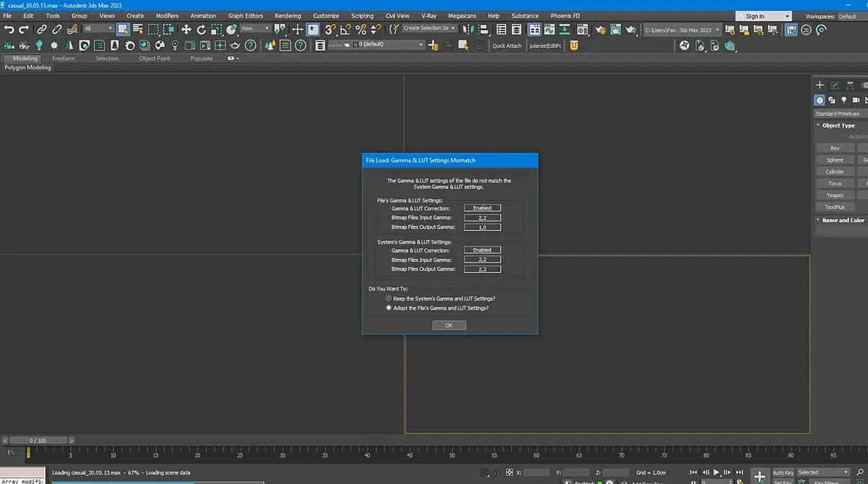This screenshot has height=484, width=868.
Task: Toggle the Angle Snap icon
Action: point(345,29)
